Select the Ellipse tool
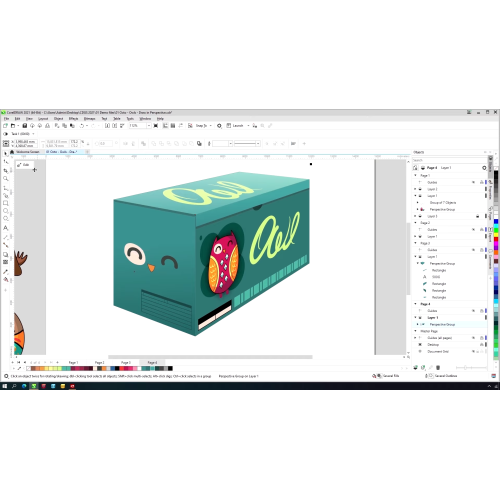This screenshot has width=500, height=500. [x=6, y=211]
